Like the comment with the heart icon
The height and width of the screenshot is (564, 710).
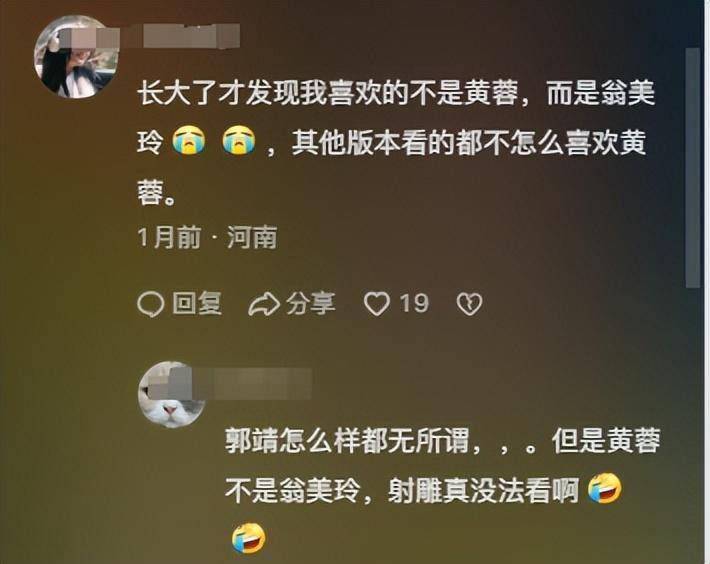[x=377, y=304]
